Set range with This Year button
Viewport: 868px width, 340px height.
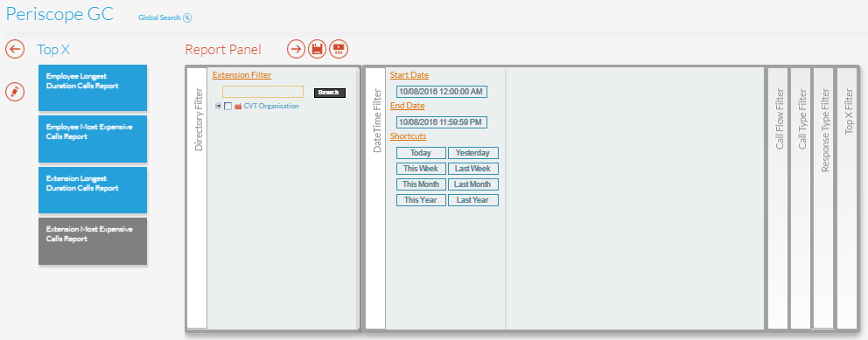tap(421, 200)
